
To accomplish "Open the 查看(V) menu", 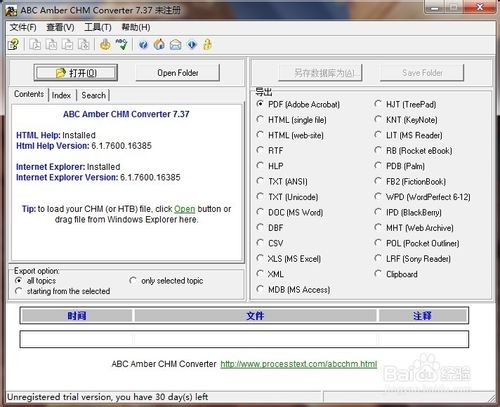I will point(60,27).
